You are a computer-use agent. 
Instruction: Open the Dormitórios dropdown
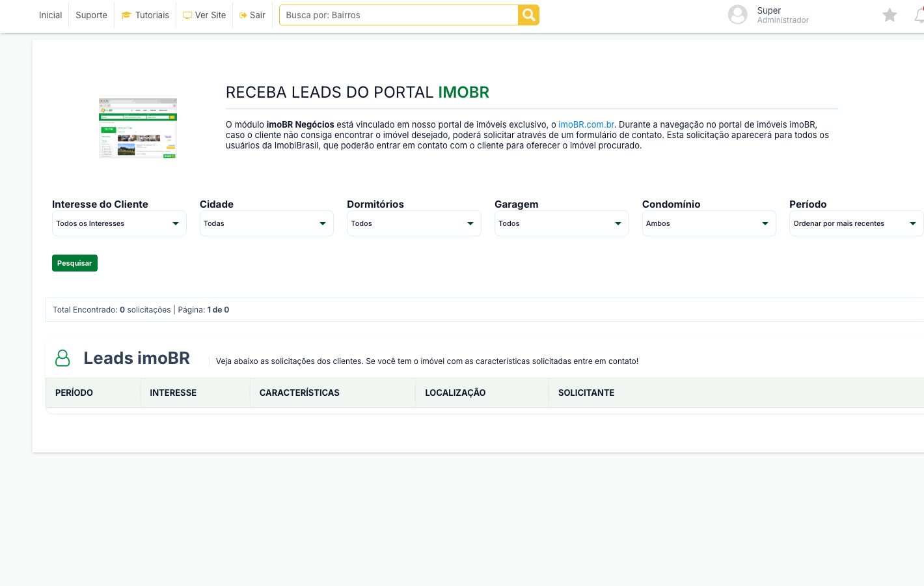pos(414,223)
